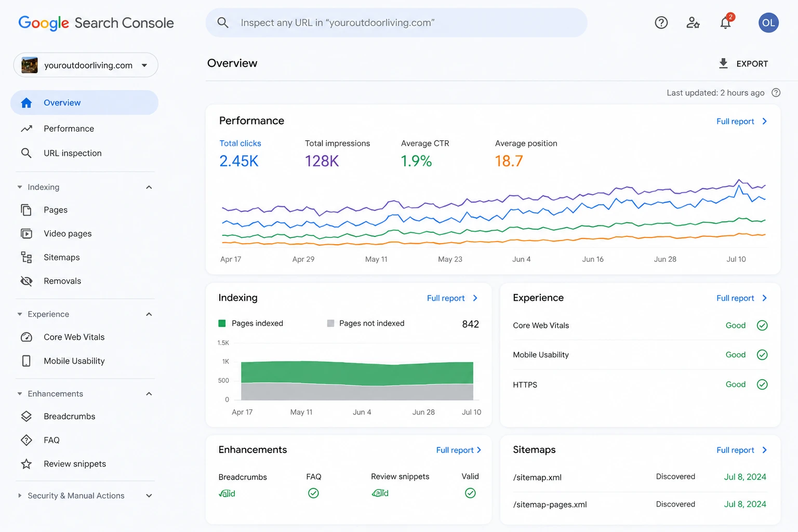Open the OL account avatar
The height and width of the screenshot is (532, 798).
[x=768, y=22]
